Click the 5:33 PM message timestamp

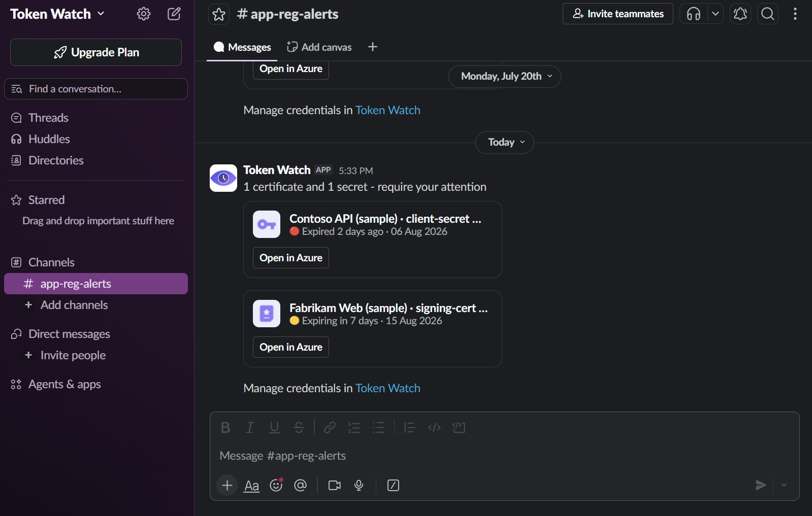356,171
